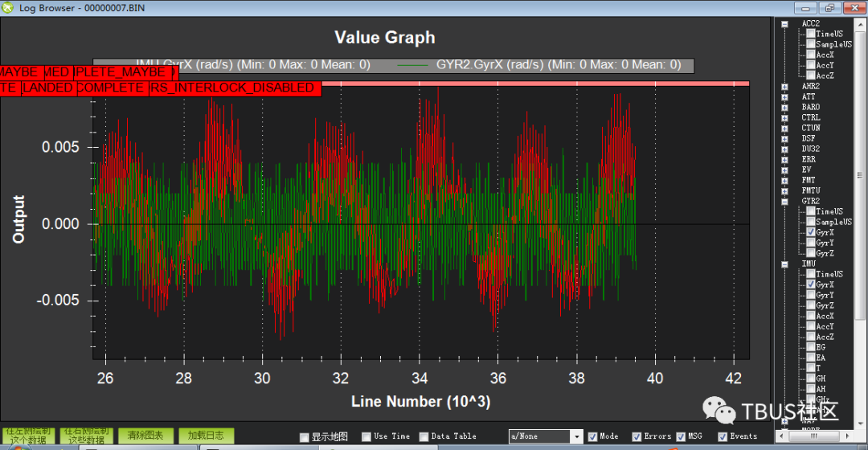This screenshot has width=868, height=450.
Task: Expand the ATT plus icon
Action: 784,97
